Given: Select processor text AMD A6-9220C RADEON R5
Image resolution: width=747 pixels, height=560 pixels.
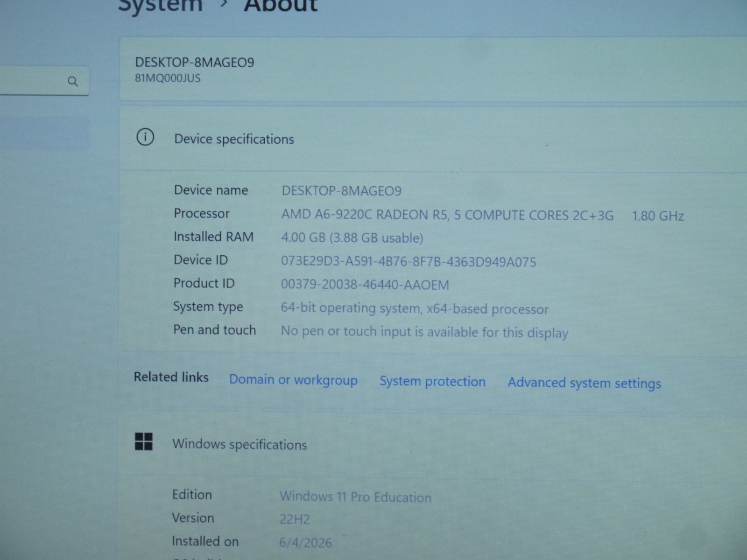Looking at the screenshot, I should [364, 215].
